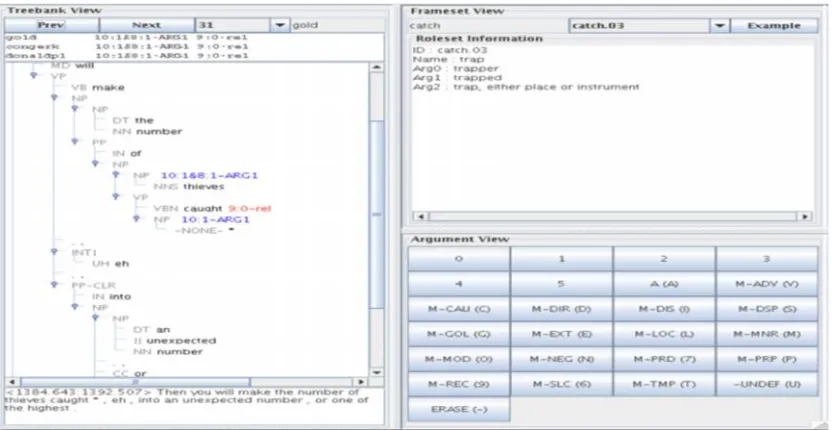Click the 'Arg0 : trapper' line
This screenshot has width=832, height=430.
[455, 68]
